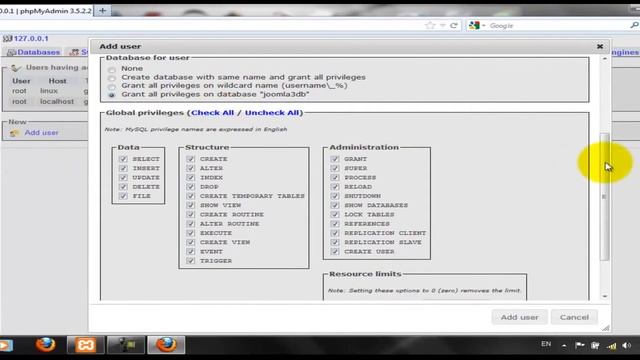Viewport: 640px width, 360px height.
Task: Uncheck the INSERT privilege
Action: [x=123, y=168]
